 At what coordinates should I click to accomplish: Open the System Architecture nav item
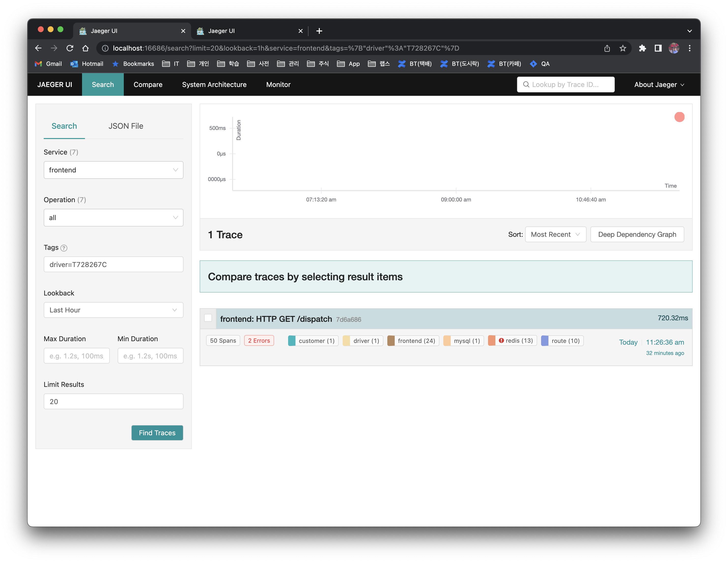pyautogui.click(x=214, y=85)
